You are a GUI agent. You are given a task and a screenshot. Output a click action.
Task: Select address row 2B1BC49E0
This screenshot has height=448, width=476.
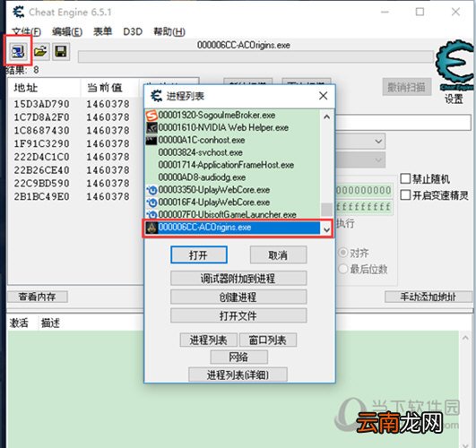point(73,197)
